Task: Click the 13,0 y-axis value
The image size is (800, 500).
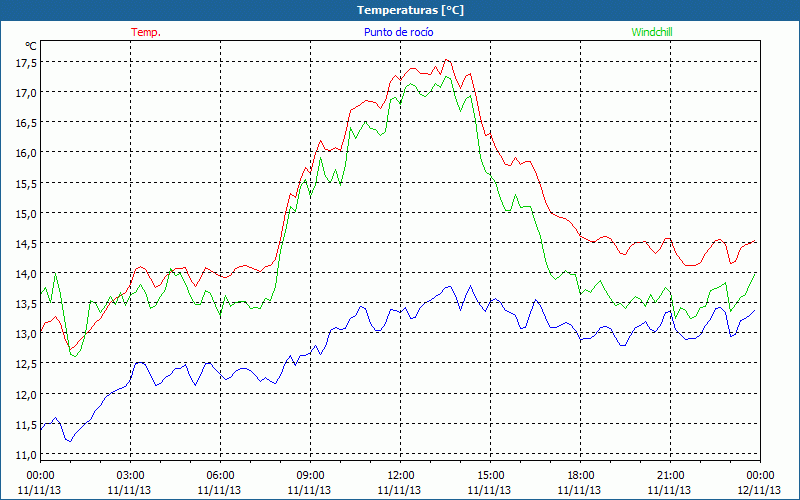Action: tap(27, 334)
